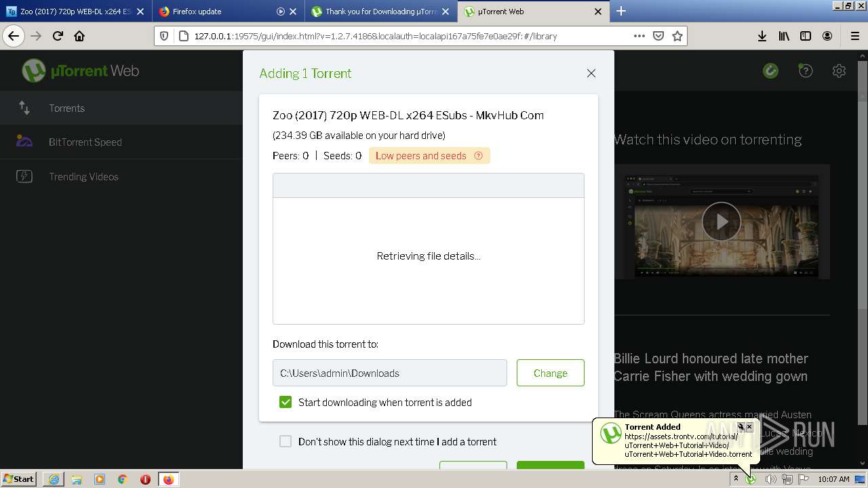This screenshot has height=488, width=868.
Task: Click the question mark beside Low peers and seeds
Action: (479, 156)
